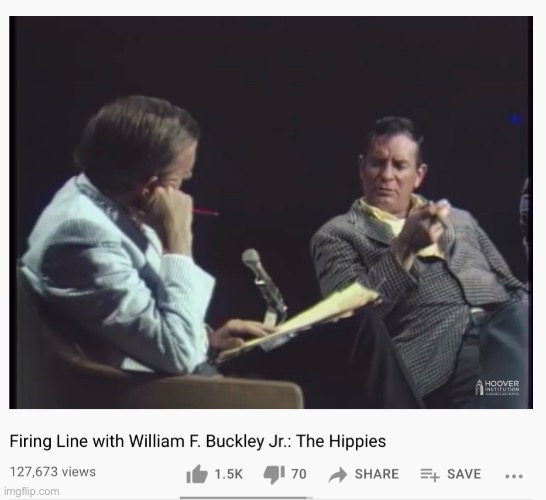Click the thumbs-down dislike icon
The width and height of the screenshot is (546, 500).
[x=274, y=475]
